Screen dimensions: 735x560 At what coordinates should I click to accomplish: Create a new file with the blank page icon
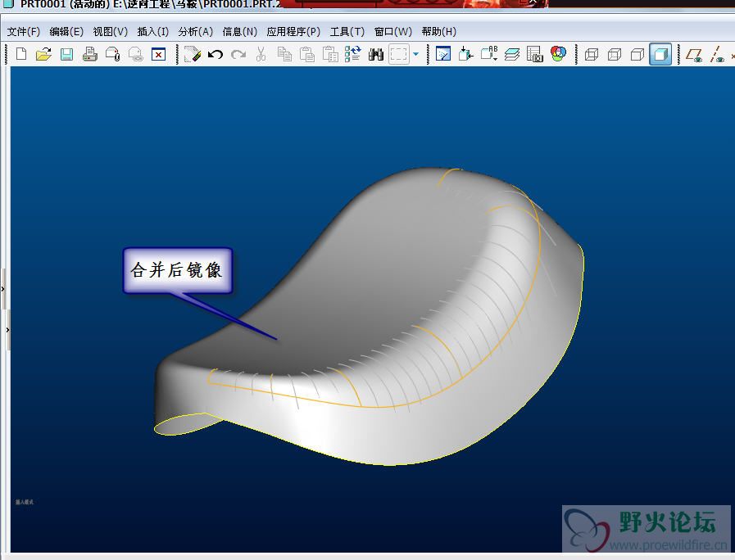[21, 54]
